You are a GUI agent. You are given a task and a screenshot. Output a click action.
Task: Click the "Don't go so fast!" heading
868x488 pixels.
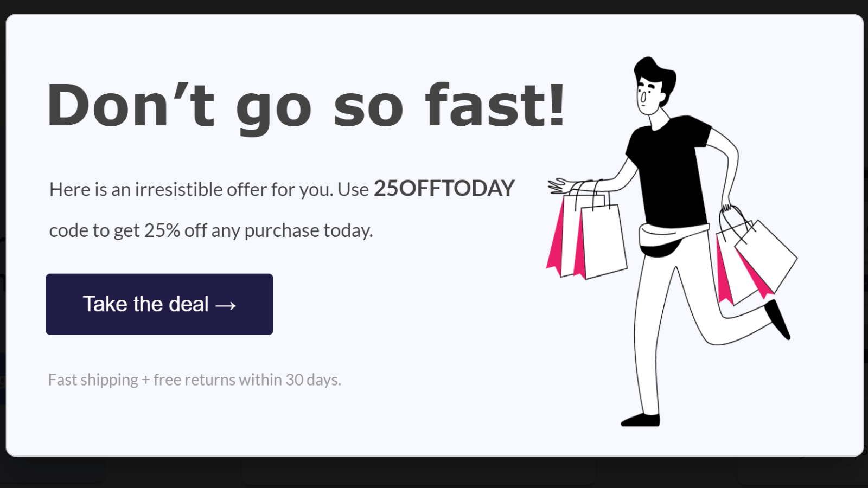306,106
